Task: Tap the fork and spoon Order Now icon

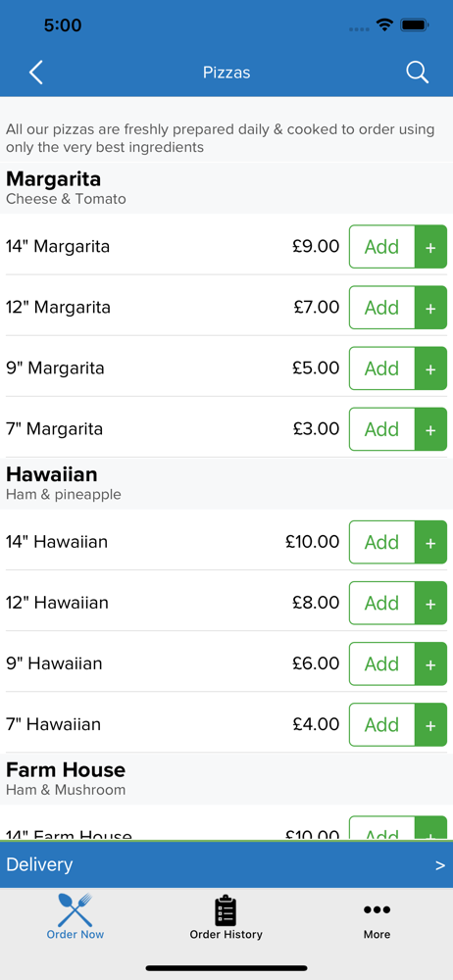Action: click(x=75, y=910)
